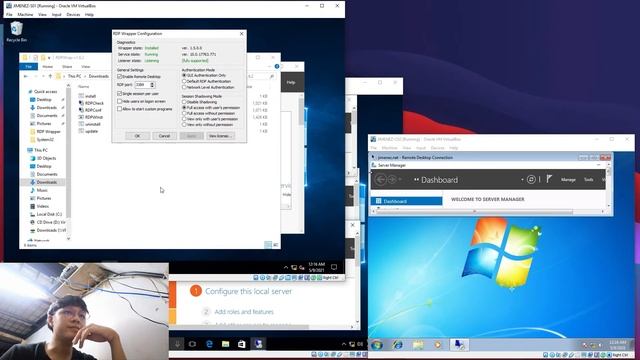Viewport: 640px width, 360px height.
Task: Open the Manage menu in Server Manager
Action: (568, 180)
